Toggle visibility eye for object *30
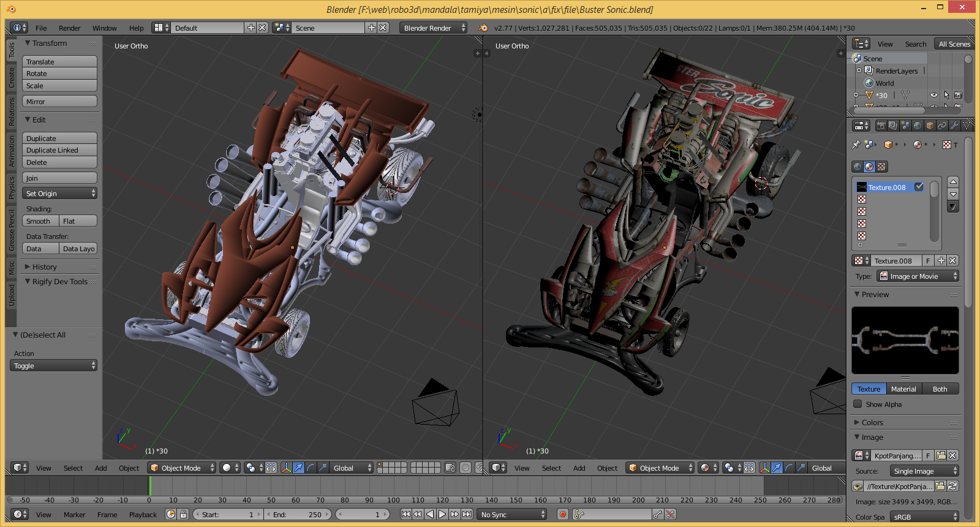 pyautogui.click(x=933, y=95)
